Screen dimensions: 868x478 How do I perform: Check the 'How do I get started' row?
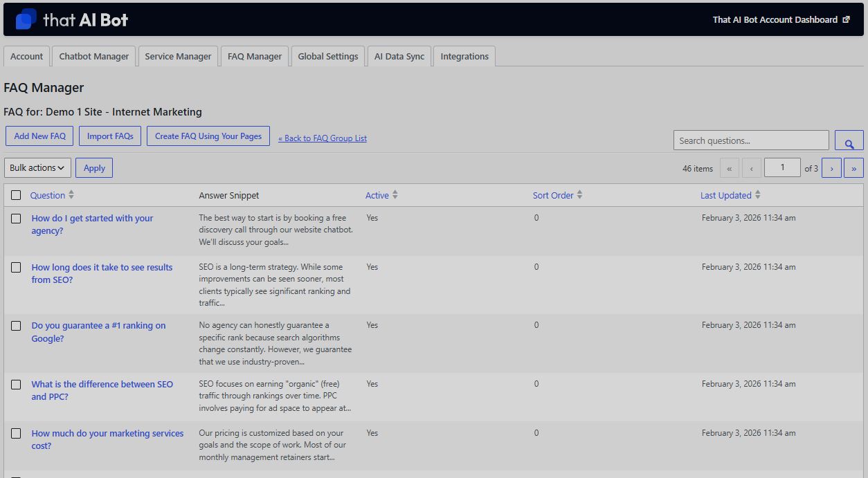(16, 219)
